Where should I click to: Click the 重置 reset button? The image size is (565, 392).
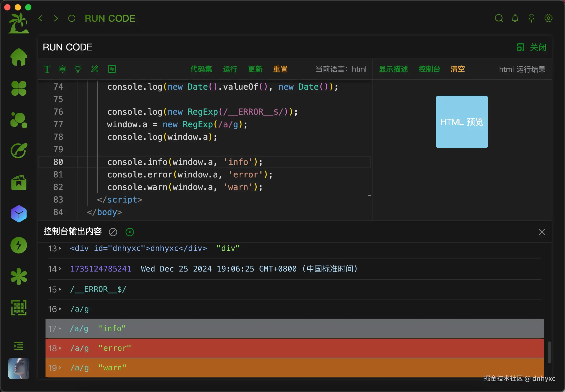(280, 69)
